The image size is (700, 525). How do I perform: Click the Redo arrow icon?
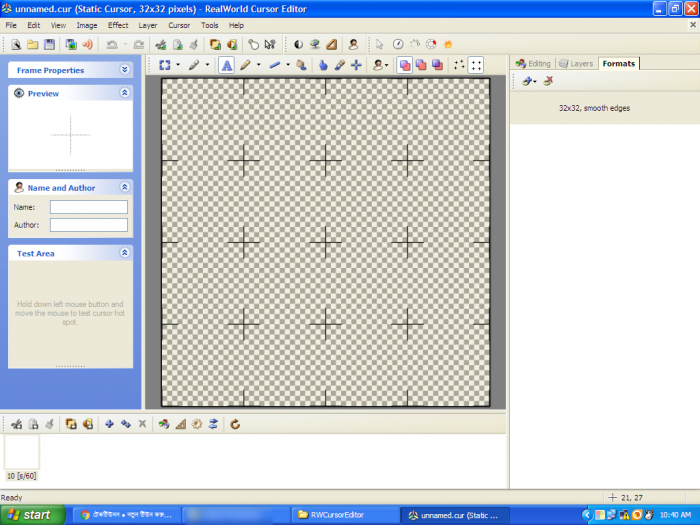(139, 44)
